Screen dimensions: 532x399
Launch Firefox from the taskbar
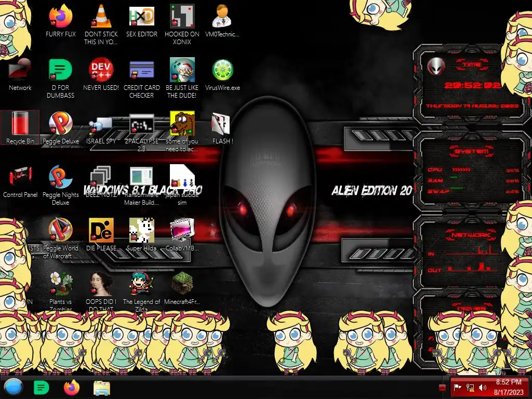pos(72,388)
